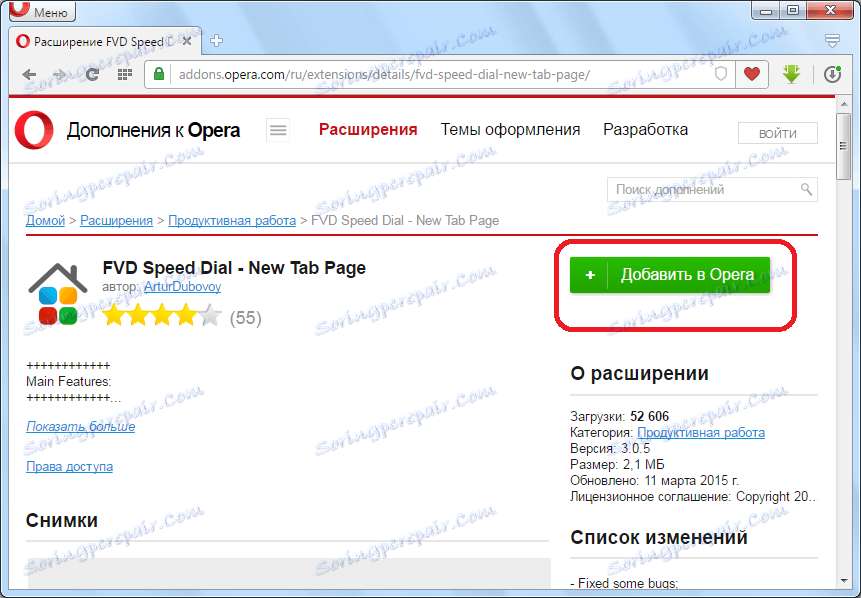Click the shield icon in address bar
Image resolution: width=861 pixels, height=598 pixels.
coord(720,74)
